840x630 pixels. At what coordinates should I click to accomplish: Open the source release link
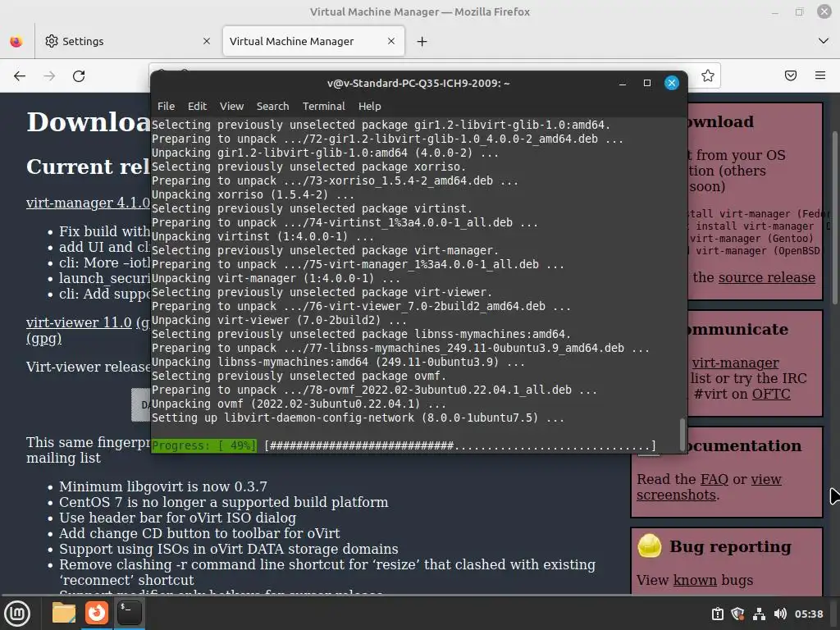click(767, 277)
